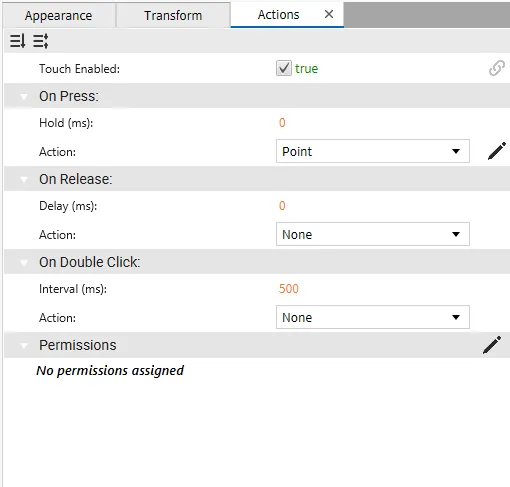Click the expand/collapse all groups icon

[41, 41]
